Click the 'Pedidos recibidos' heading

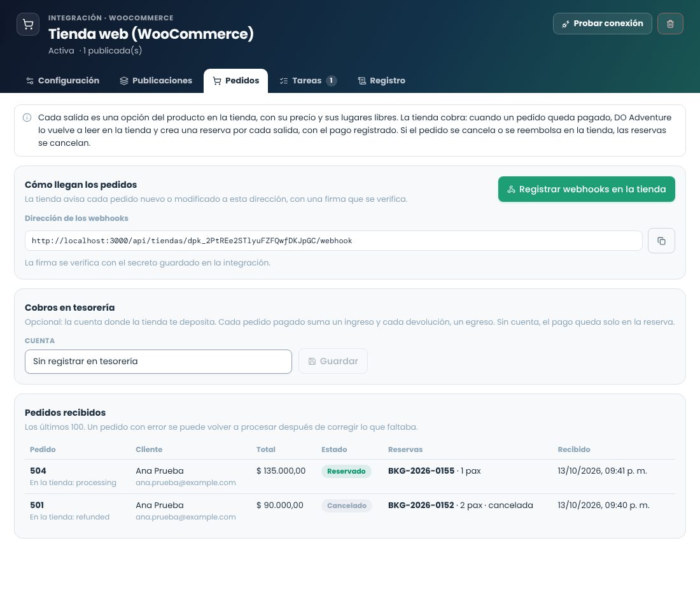coord(65,413)
